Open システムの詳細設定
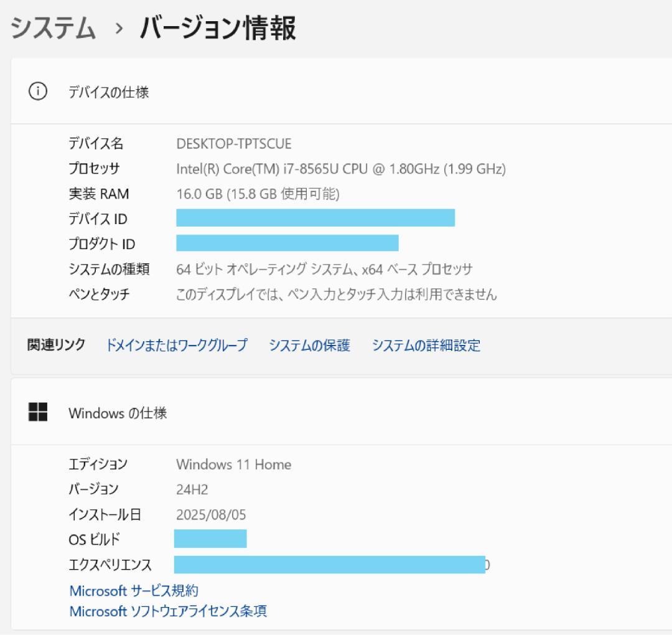The height and width of the screenshot is (635, 672). [x=426, y=345]
